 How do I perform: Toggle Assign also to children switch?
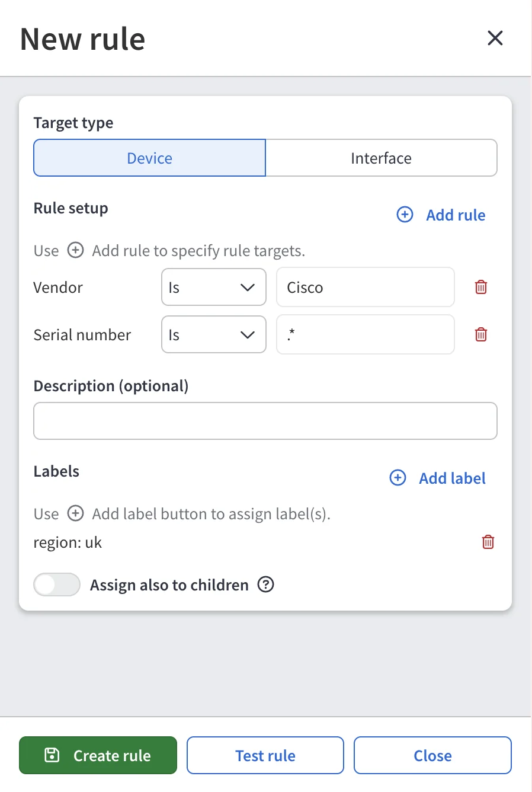coord(57,585)
